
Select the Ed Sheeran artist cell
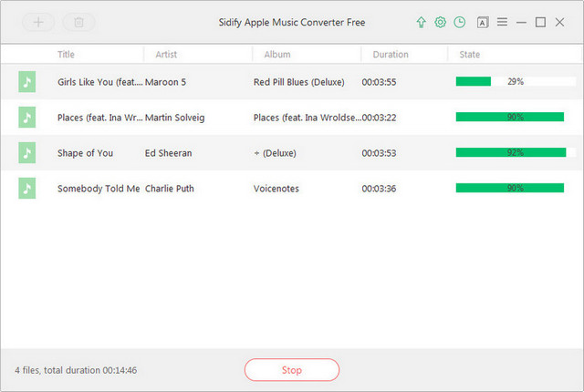(169, 153)
